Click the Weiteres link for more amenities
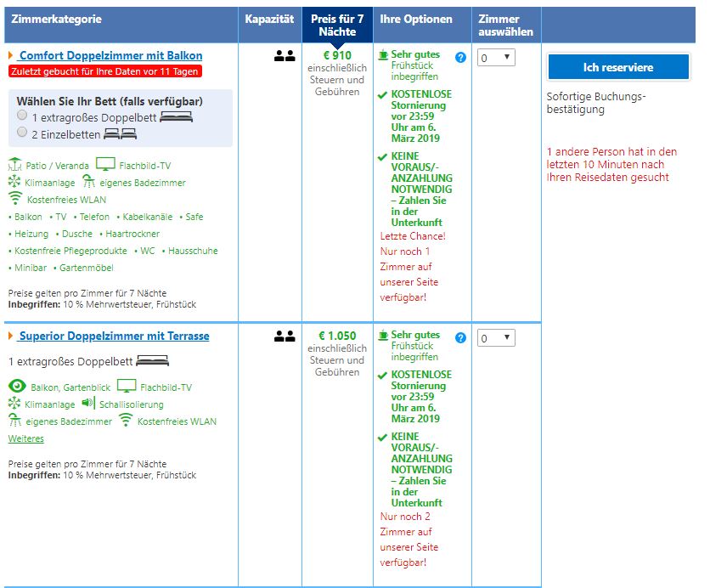Screen dimensions: 710x588 click(x=25, y=438)
